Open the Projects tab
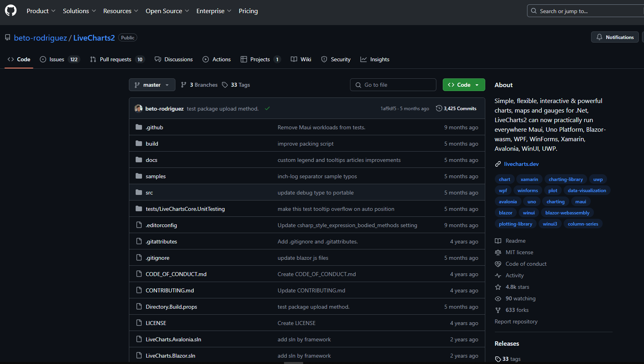Screen dimensions: 644x364 [x=261, y=59]
